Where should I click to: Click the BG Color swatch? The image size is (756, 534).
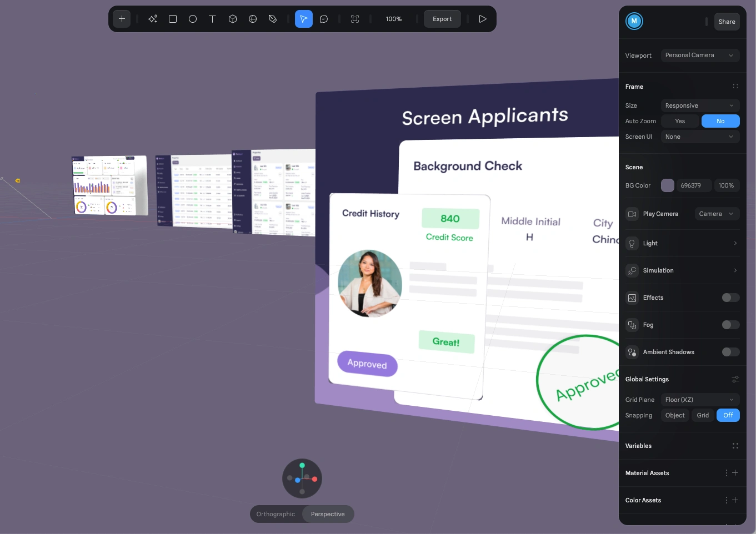click(x=668, y=185)
